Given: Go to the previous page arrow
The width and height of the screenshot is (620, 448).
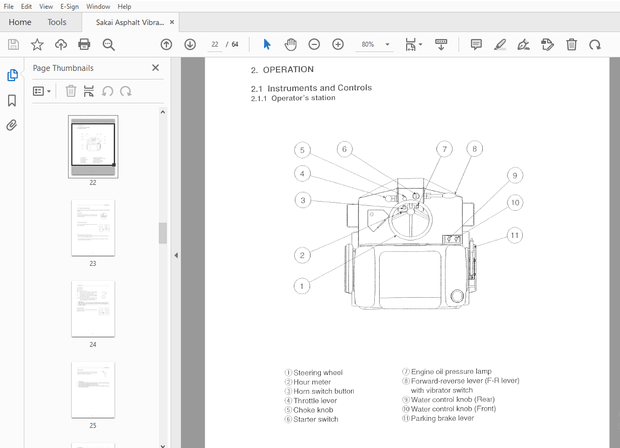Looking at the screenshot, I should [x=166, y=44].
